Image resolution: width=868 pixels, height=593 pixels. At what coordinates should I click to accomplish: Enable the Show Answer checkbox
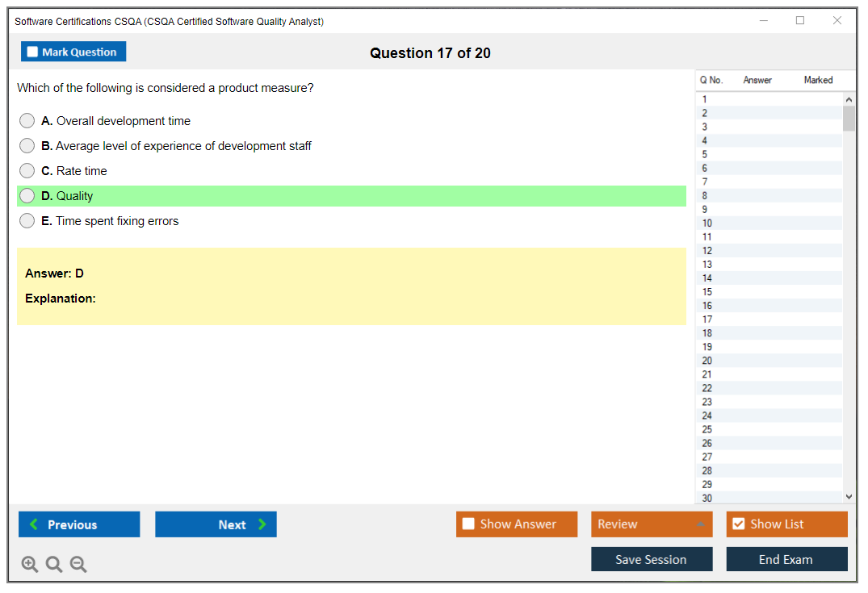468,524
